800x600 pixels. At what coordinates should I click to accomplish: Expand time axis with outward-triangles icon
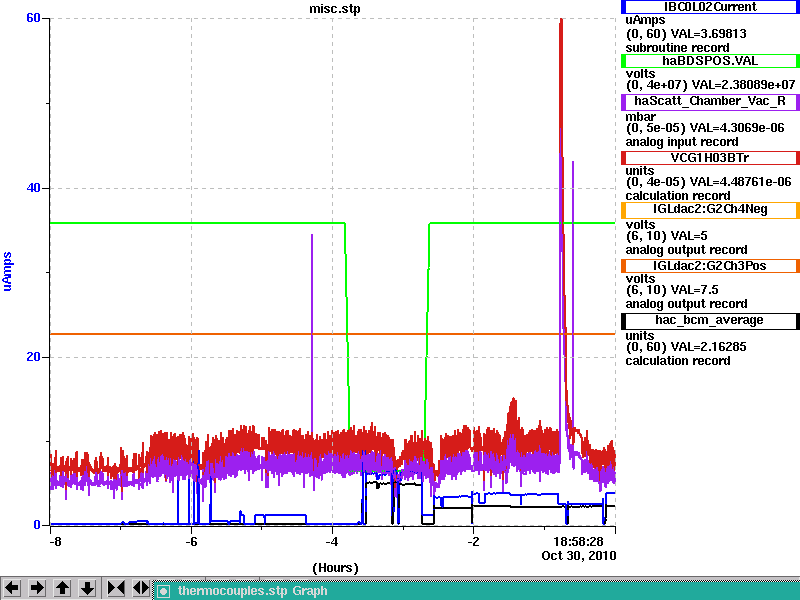click(x=140, y=588)
